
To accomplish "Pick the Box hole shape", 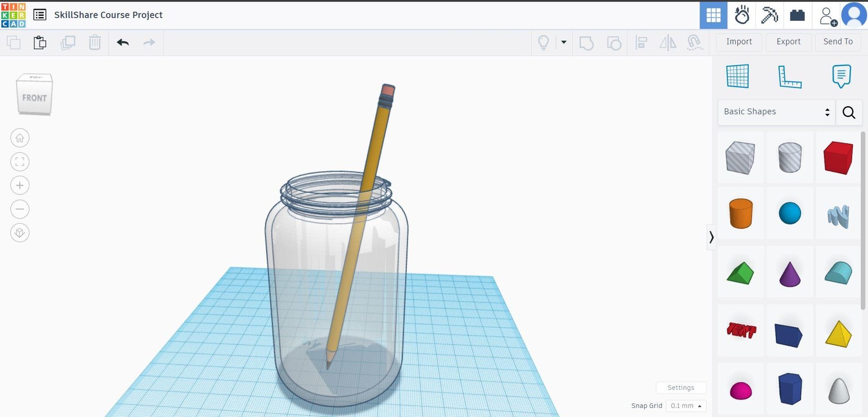I will click(740, 157).
